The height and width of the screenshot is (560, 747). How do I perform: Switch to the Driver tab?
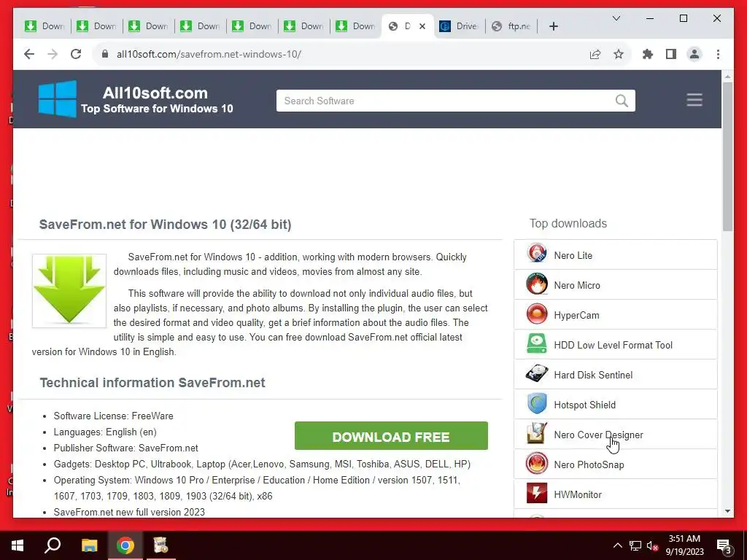pos(460,26)
